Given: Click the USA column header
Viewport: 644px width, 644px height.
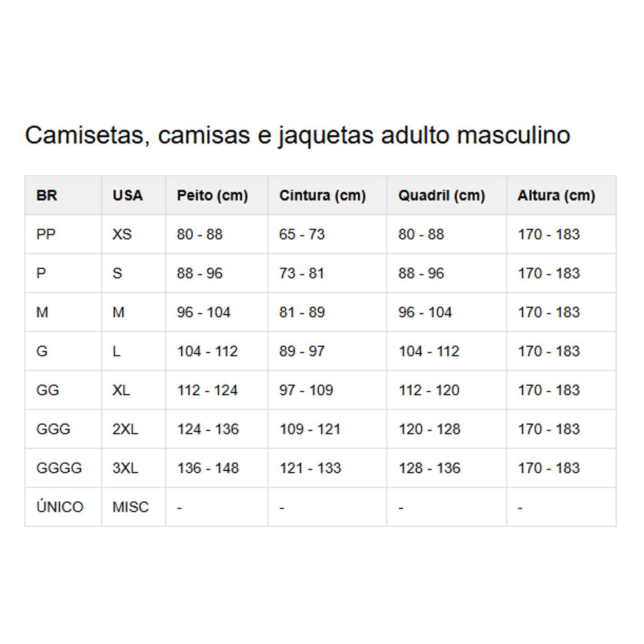Looking at the screenshot, I should pos(128,195).
